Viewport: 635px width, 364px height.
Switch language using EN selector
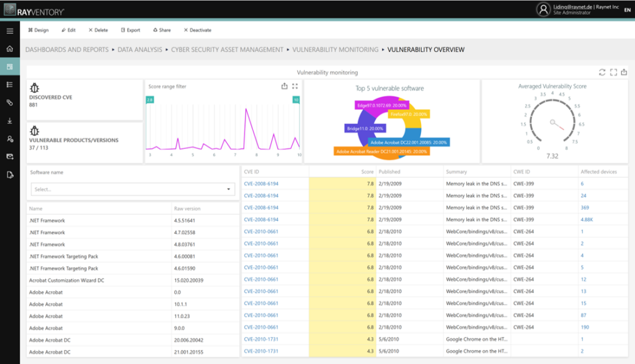628,10
